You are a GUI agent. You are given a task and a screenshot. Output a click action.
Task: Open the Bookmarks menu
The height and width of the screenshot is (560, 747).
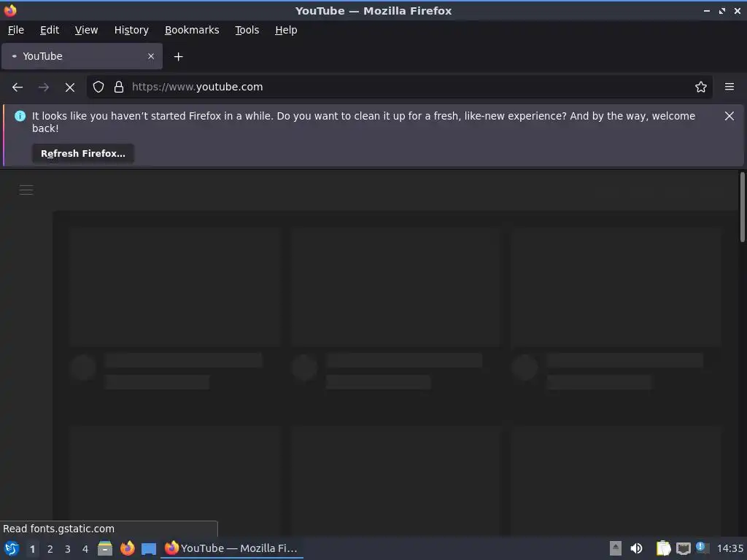[192, 30]
